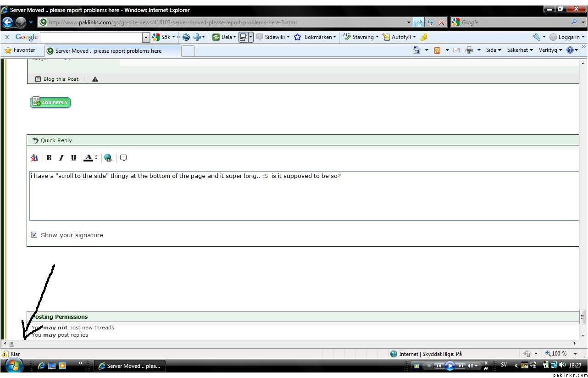Click inside the Quick Reply message text area

303,197
